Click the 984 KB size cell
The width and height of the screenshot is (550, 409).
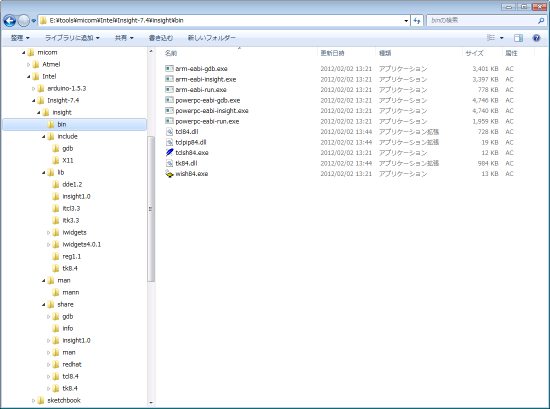(488, 163)
